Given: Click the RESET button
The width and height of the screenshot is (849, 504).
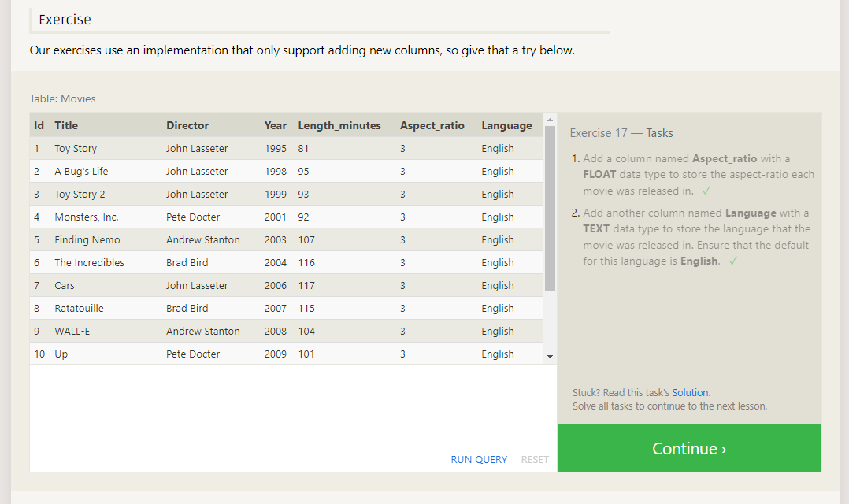Looking at the screenshot, I should pos(535,460).
